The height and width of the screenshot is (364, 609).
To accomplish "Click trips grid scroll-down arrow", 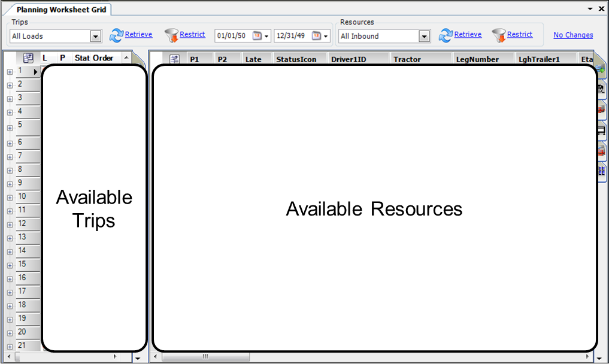I will click(138, 358).
